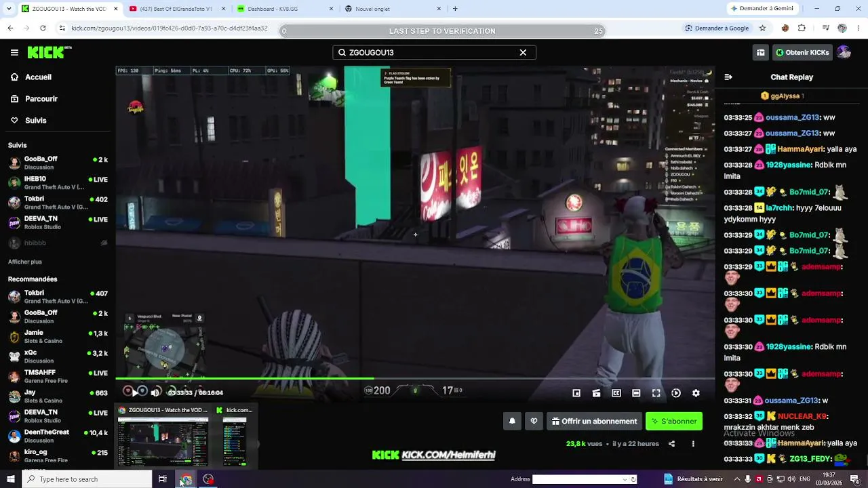Open DeenTheGreat recommended channel

58,436
